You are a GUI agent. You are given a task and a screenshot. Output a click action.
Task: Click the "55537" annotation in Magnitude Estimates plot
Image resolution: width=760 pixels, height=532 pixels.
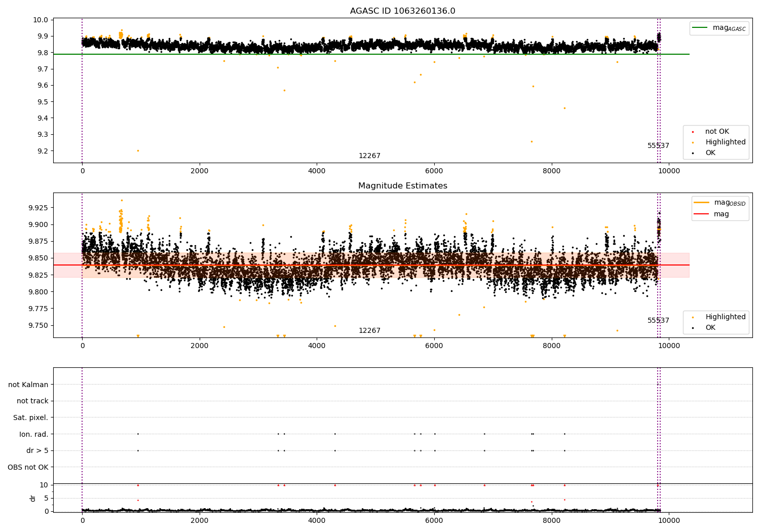(x=658, y=321)
